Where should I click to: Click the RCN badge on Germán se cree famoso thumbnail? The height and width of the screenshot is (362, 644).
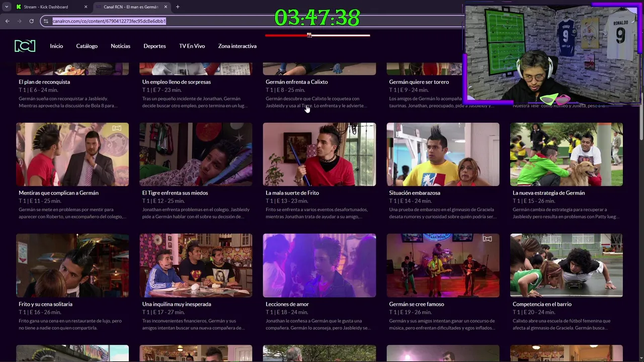pyautogui.click(x=487, y=239)
